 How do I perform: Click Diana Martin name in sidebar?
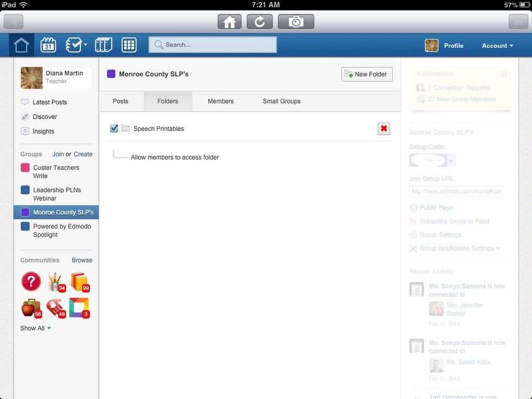tap(64, 73)
